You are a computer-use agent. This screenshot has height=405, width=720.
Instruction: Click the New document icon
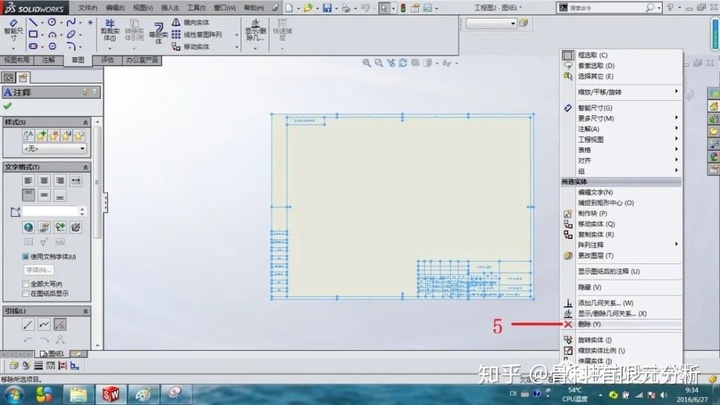(289, 8)
